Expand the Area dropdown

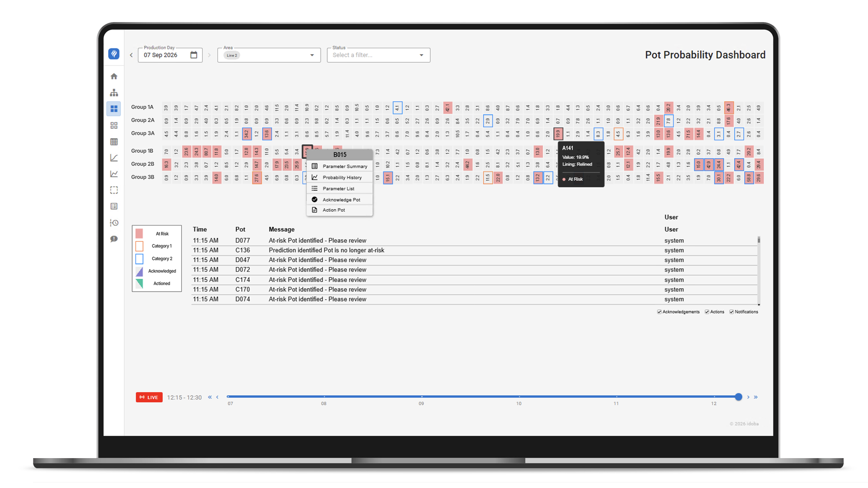point(312,55)
